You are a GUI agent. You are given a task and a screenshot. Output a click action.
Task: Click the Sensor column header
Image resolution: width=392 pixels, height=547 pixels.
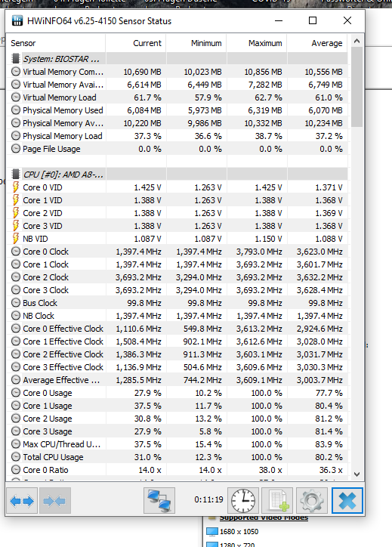56,43
